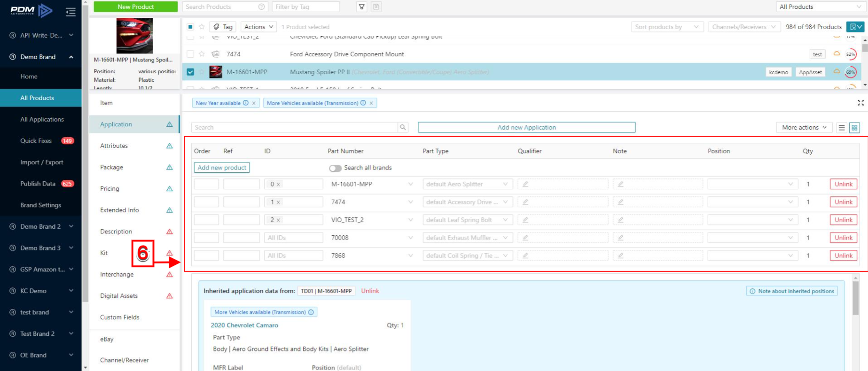This screenshot has height=371, width=868.
Task: Open Quick Fixes in the sidebar
Action: tap(36, 141)
